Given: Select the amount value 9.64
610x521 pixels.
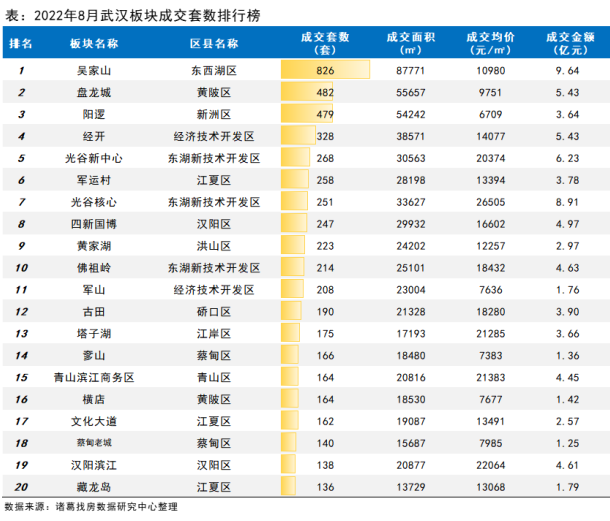Looking at the screenshot, I should click(568, 70).
